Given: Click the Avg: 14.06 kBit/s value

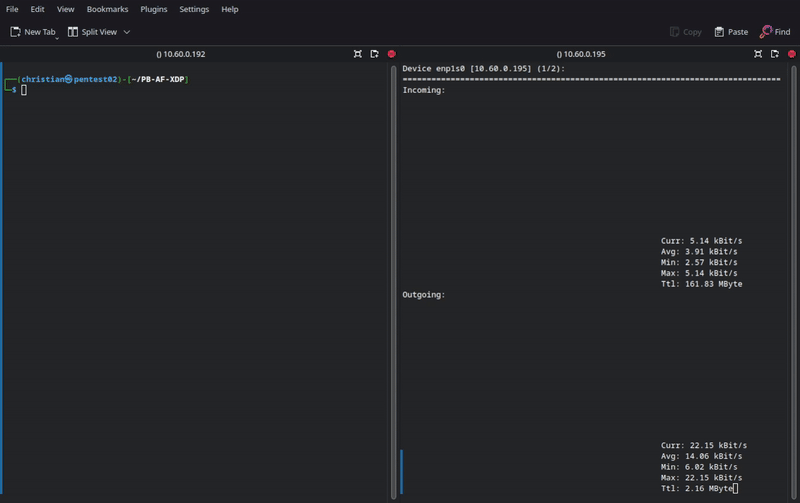Looking at the screenshot, I should tap(702, 456).
